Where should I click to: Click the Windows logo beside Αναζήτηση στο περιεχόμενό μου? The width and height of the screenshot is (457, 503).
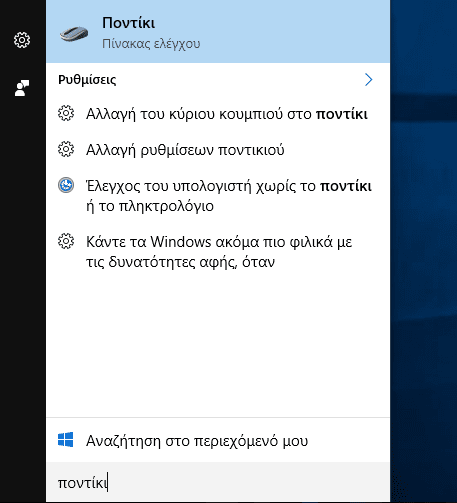pos(66,440)
